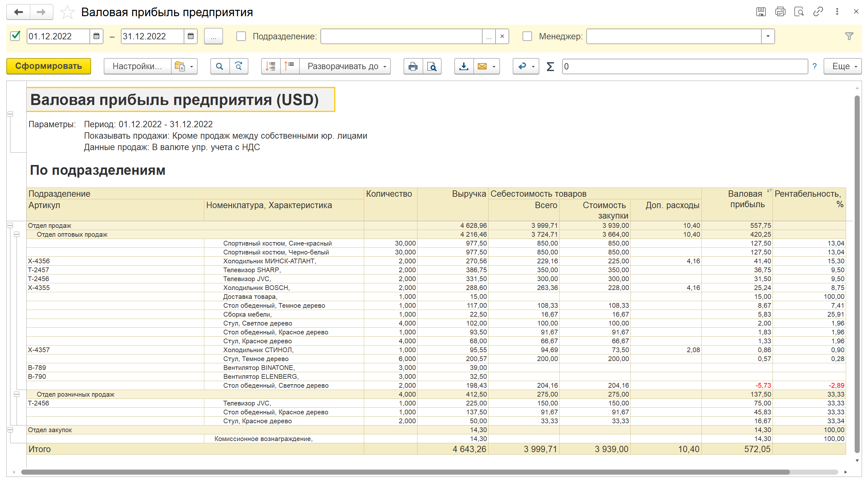
Task: Open the Настройки settings menu
Action: pos(137,66)
